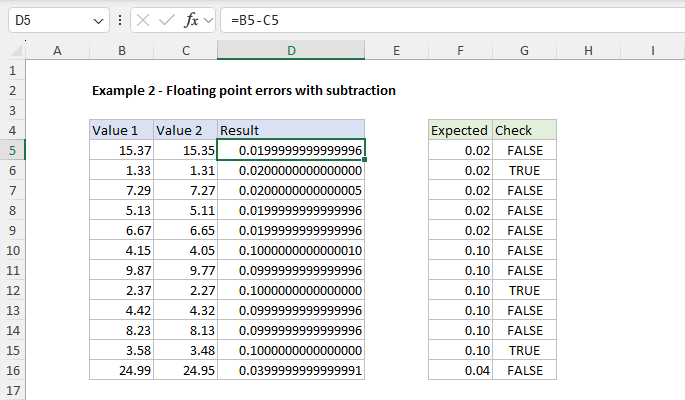Click the Select All corner triangle
This screenshot has width=685, height=400.
12,51
